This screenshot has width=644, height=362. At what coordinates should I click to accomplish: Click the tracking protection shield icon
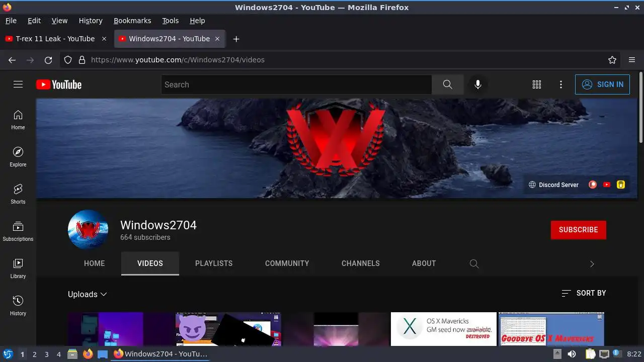[68, 60]
